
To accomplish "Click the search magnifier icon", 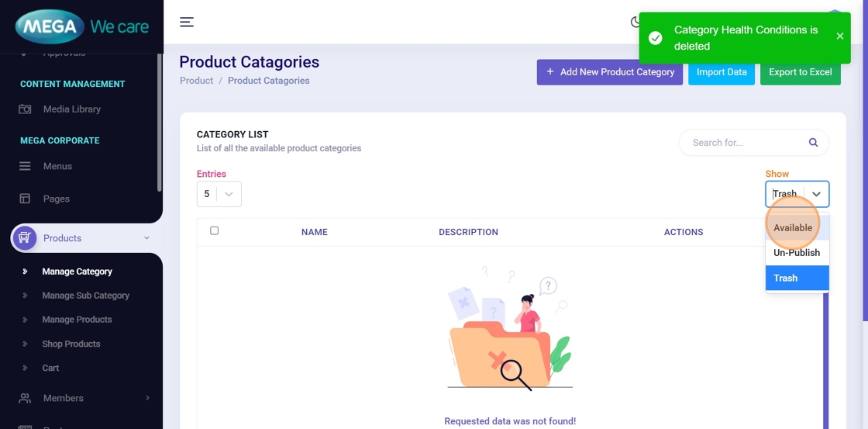I will click(x=813, y=143).
